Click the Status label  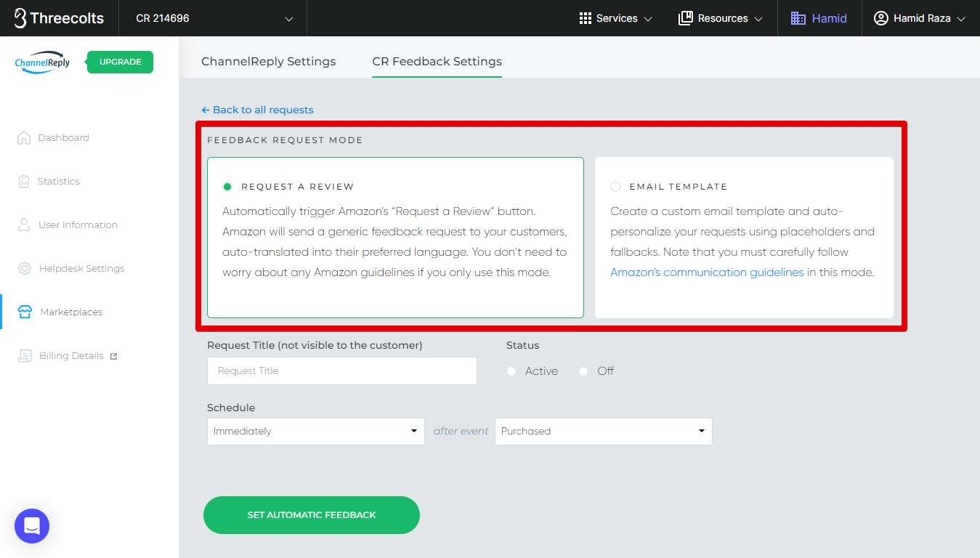pos(523,345)
